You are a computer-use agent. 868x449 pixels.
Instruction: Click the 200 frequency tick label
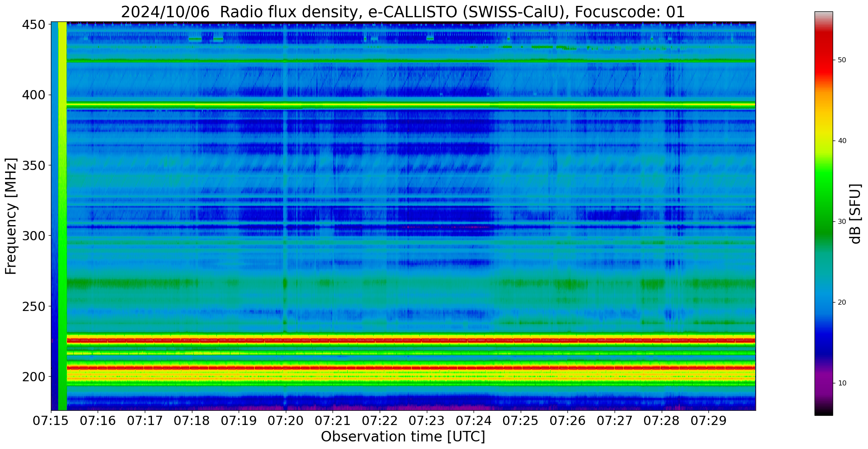click(x=33, y=376)
